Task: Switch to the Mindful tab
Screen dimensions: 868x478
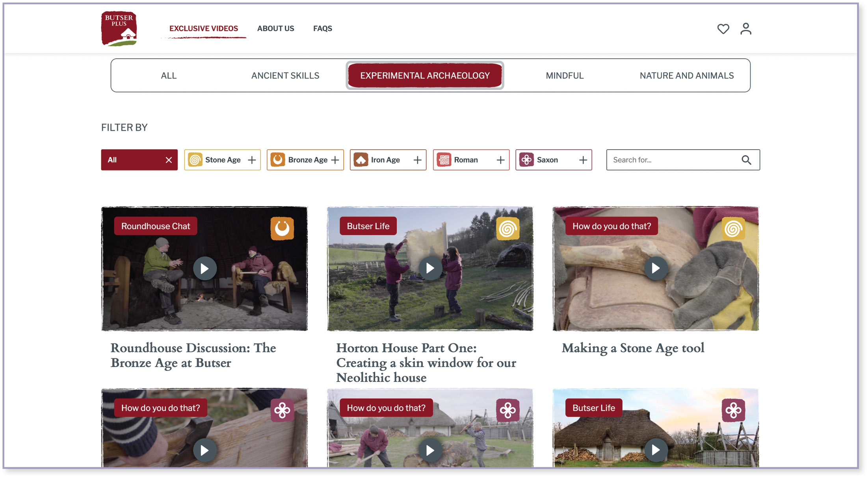Action: coord(565,76)
